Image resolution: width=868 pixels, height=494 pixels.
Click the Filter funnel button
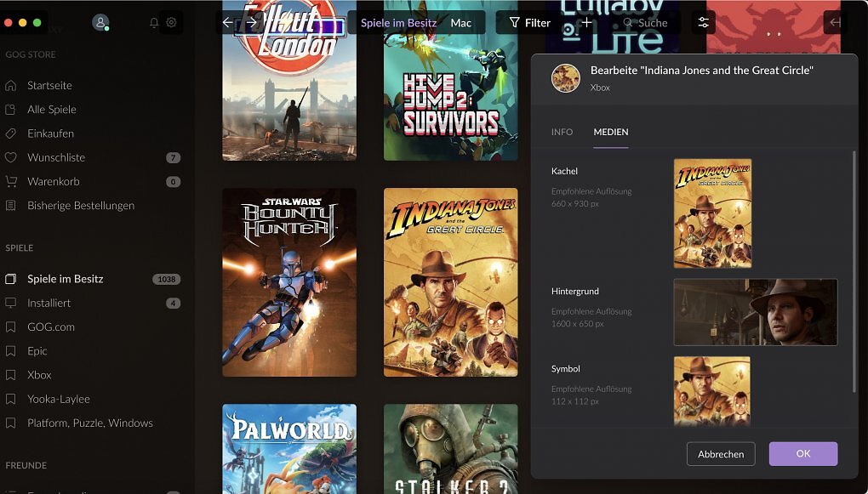[530, 23]
